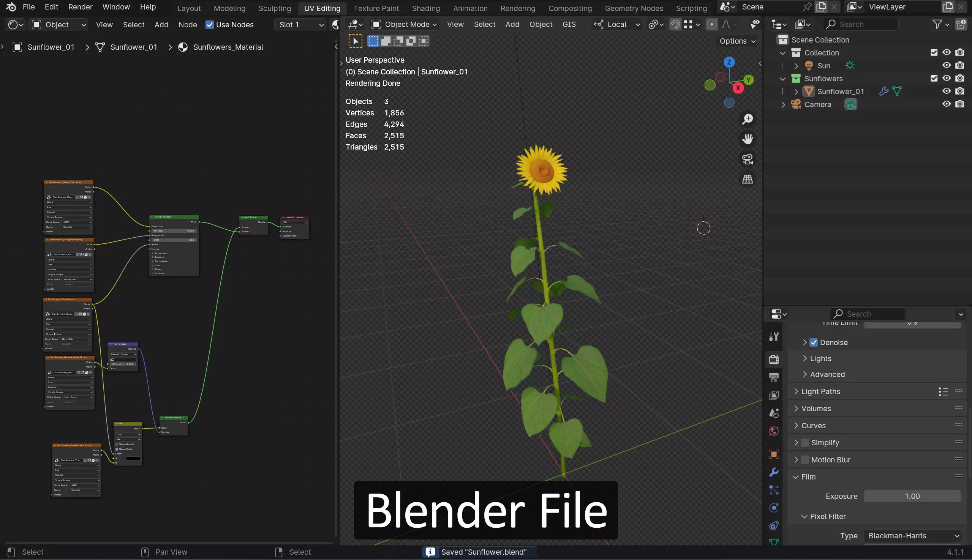The height and width of the screenshot is (560, 972).
Task: Hide Sunflower_01 with its eye icon
Action: [947, 91]
